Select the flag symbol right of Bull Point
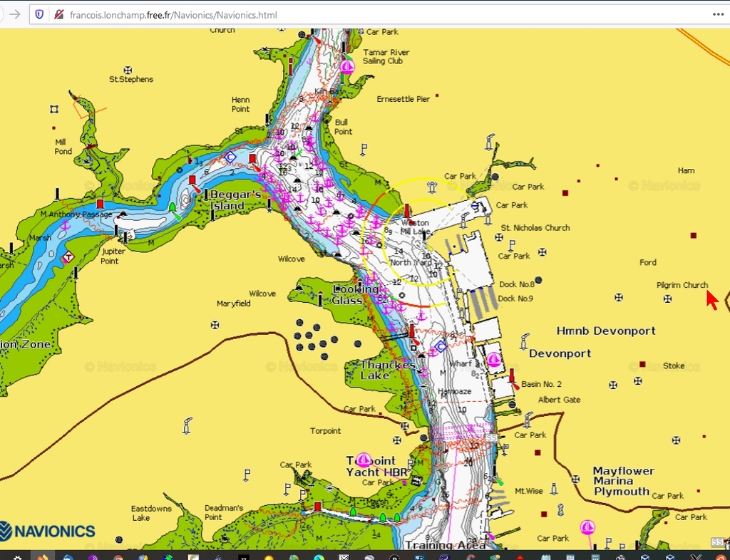 pos(364,150)
